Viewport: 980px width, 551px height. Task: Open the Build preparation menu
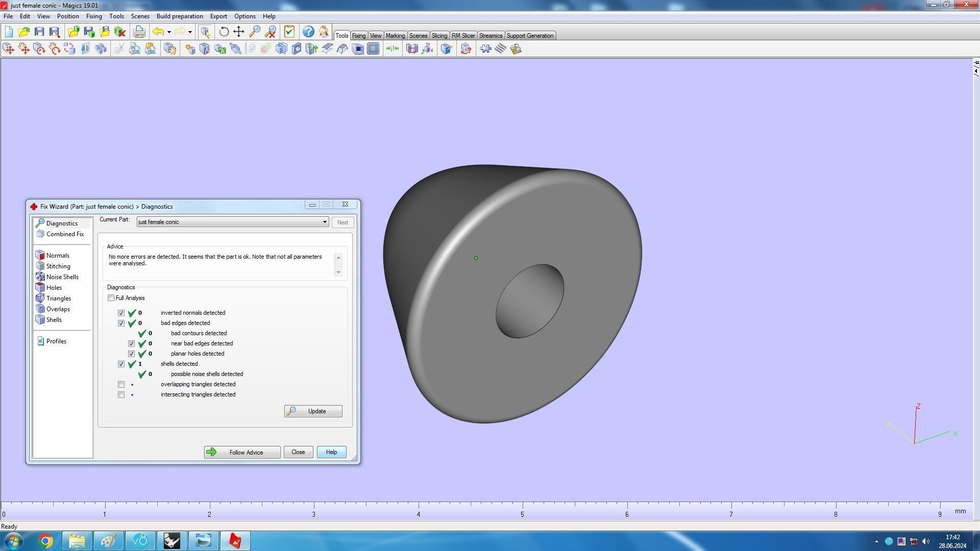[180, 16]
